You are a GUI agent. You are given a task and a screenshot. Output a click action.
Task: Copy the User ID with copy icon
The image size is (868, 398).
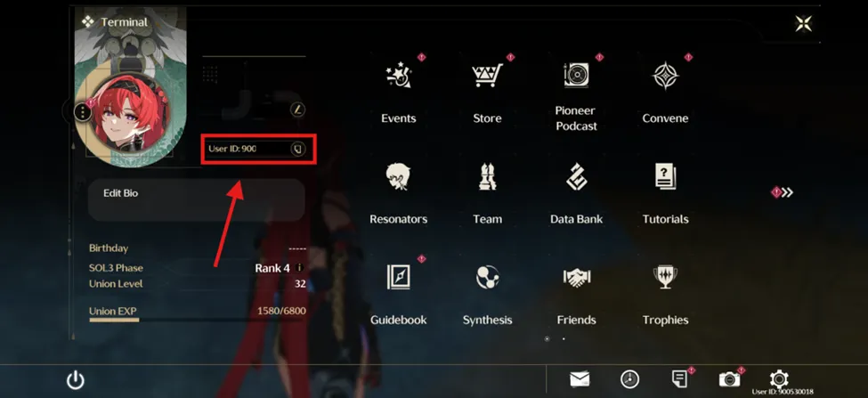(298, 149)
